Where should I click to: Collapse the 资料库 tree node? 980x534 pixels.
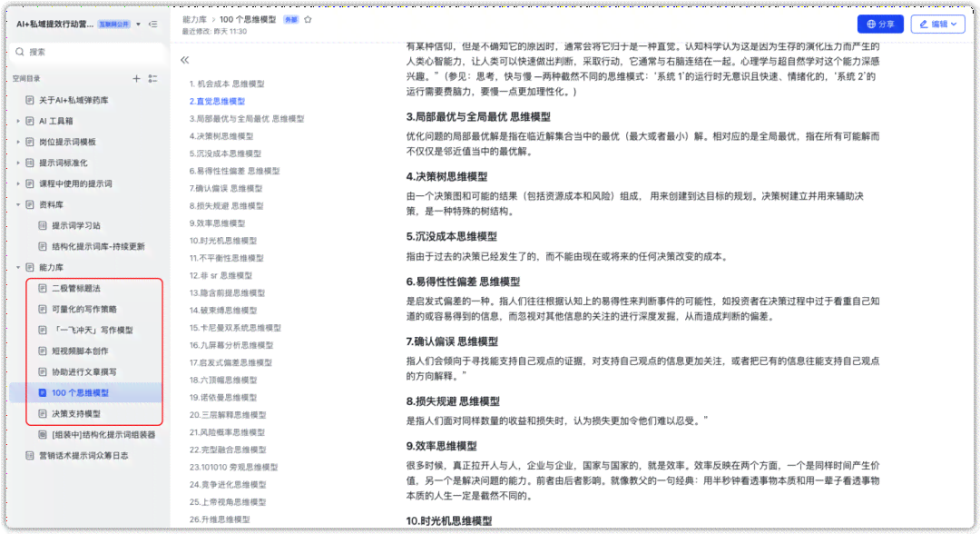pos(18,204)
